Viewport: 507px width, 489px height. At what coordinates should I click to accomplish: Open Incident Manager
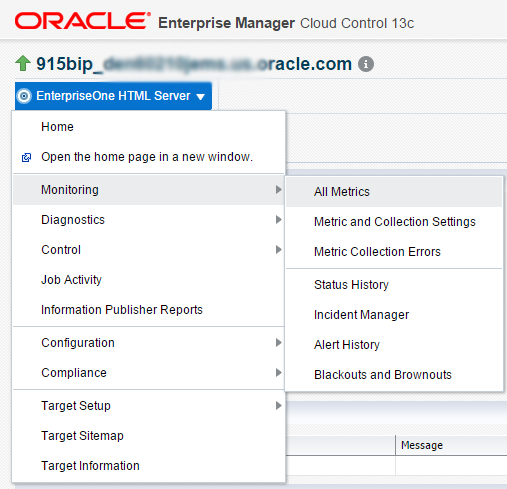pyautogui.click(x=394, y=315)
